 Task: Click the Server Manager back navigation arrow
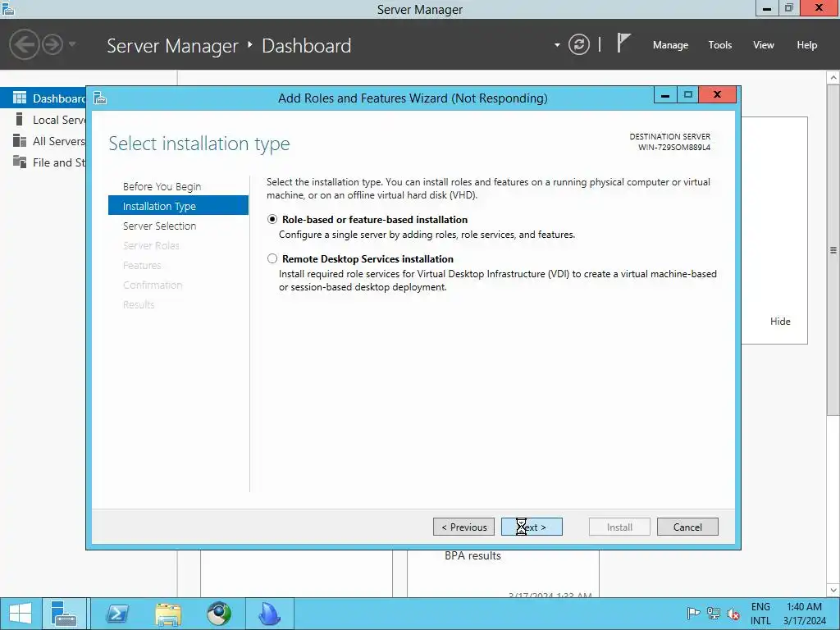[x=24, y=44]
